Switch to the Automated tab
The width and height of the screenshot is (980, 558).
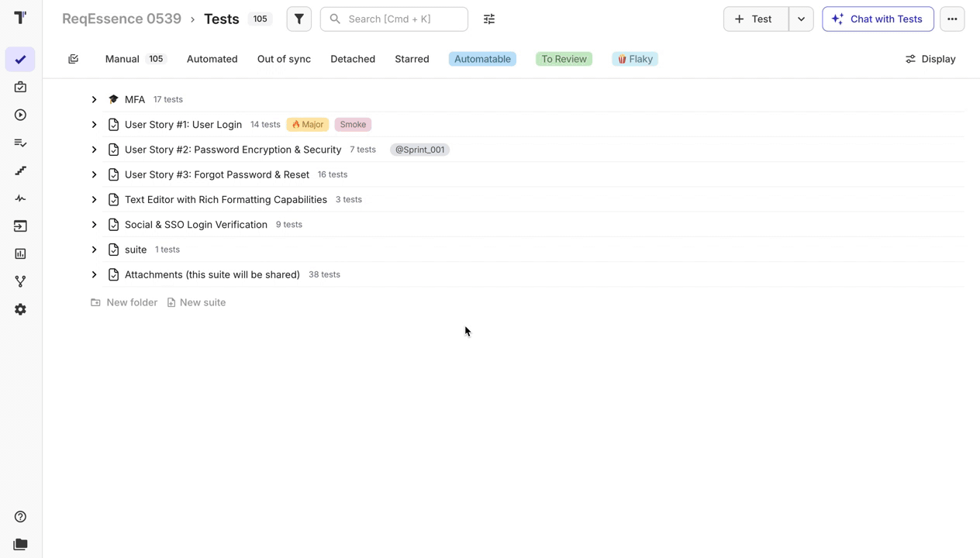point(212,59)
